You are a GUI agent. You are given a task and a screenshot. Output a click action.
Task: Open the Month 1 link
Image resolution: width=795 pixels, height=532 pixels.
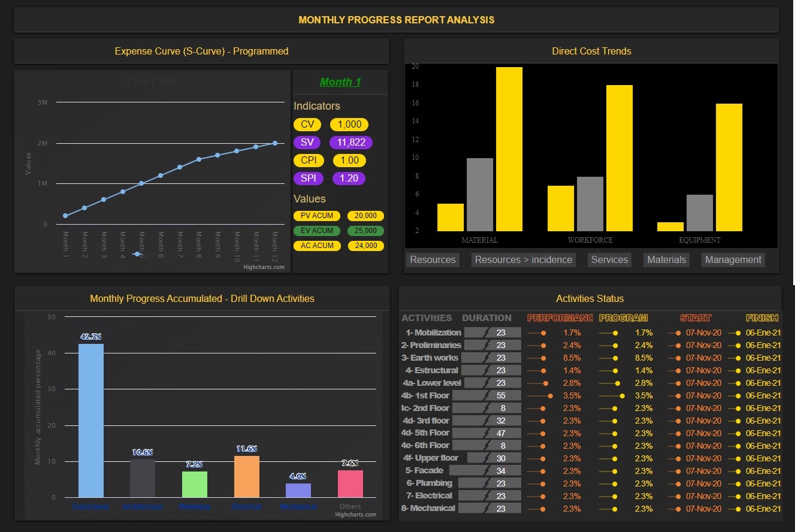tap(340, 82)
